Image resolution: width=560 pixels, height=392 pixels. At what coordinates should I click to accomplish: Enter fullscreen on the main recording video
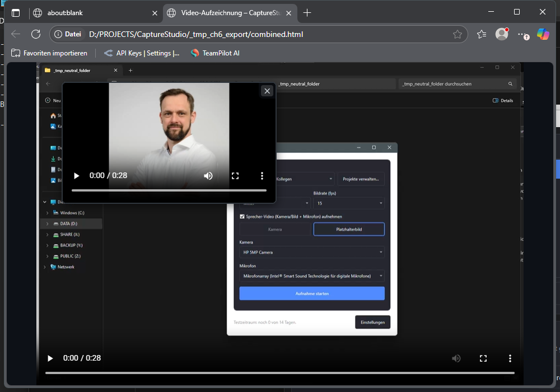(x=483, y=358)
